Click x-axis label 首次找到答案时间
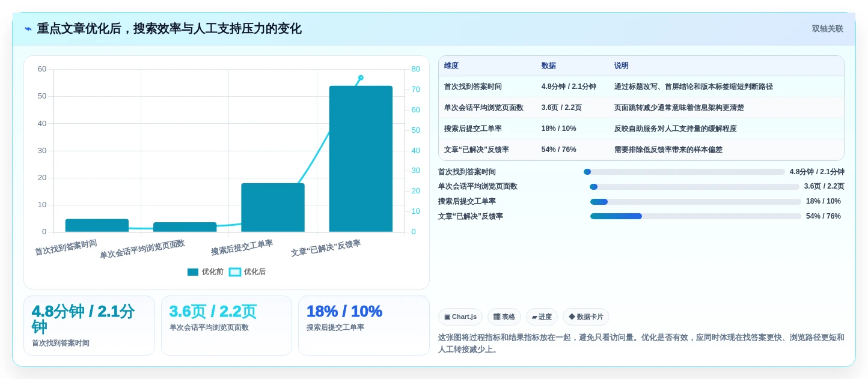Viewport: 868px width, 379px height. 66,247
